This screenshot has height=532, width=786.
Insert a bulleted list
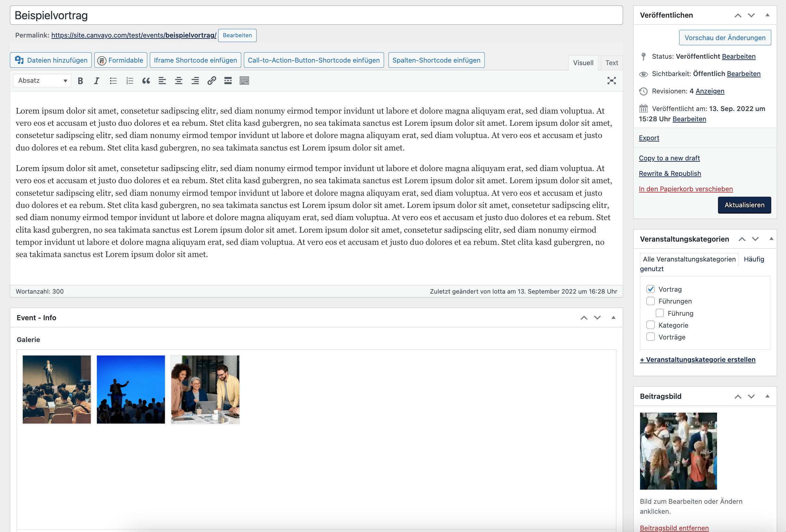click(x=113, y=81)
